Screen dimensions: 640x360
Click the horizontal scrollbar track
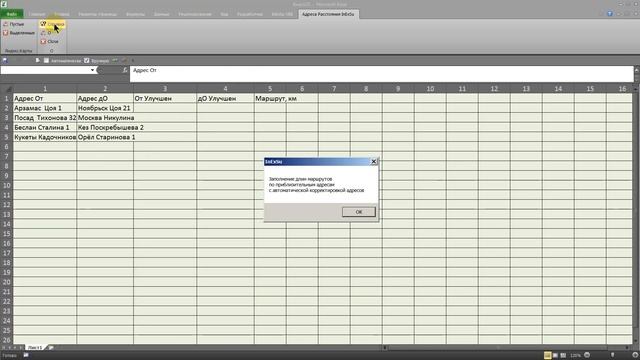[x=506, y=348]
